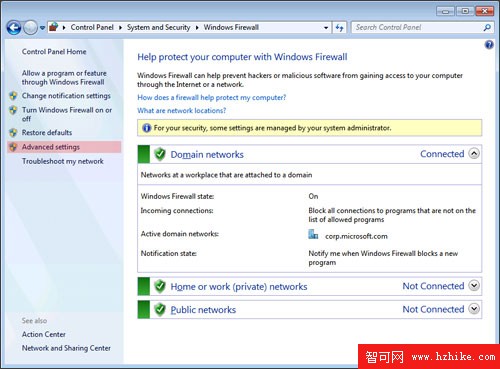Focus the Search Control Panel box
This screenshot has width=500, height=369.
[x=417, y=27]
